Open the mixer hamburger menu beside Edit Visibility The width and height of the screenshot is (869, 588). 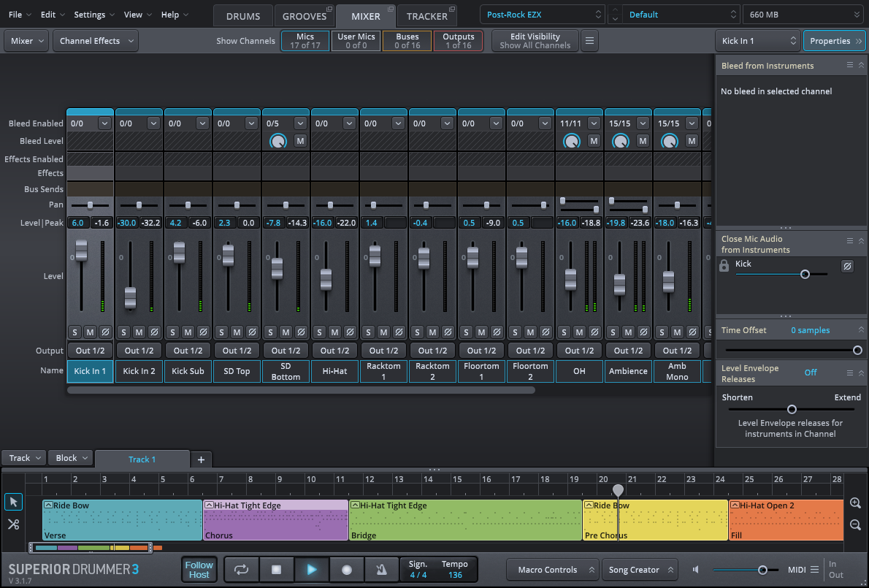click(x=589, y=41)
